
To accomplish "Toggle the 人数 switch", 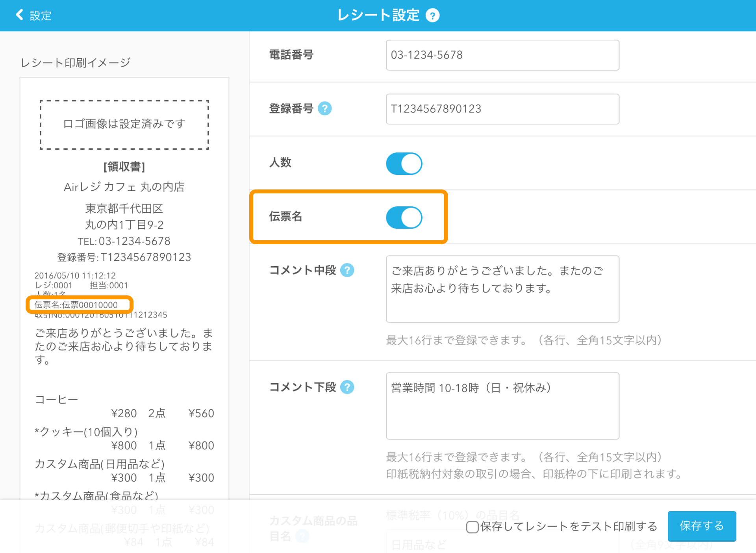I will click(404, 163).
